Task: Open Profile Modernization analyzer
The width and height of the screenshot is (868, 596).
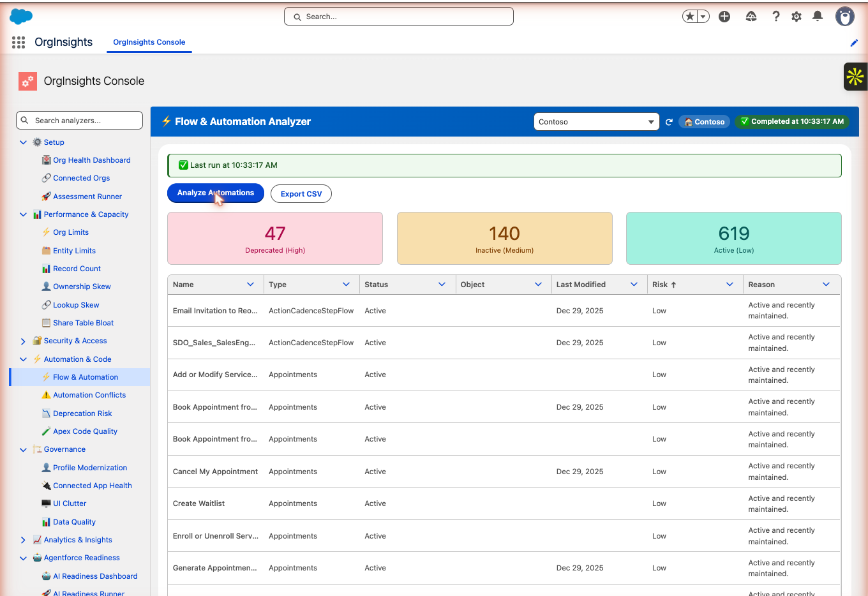Action: (x=90, y=468)
